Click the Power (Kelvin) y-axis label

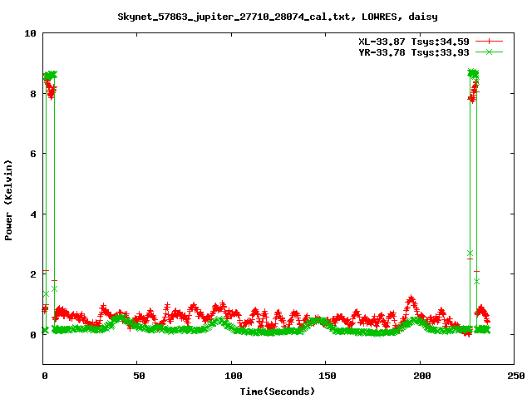8,200
